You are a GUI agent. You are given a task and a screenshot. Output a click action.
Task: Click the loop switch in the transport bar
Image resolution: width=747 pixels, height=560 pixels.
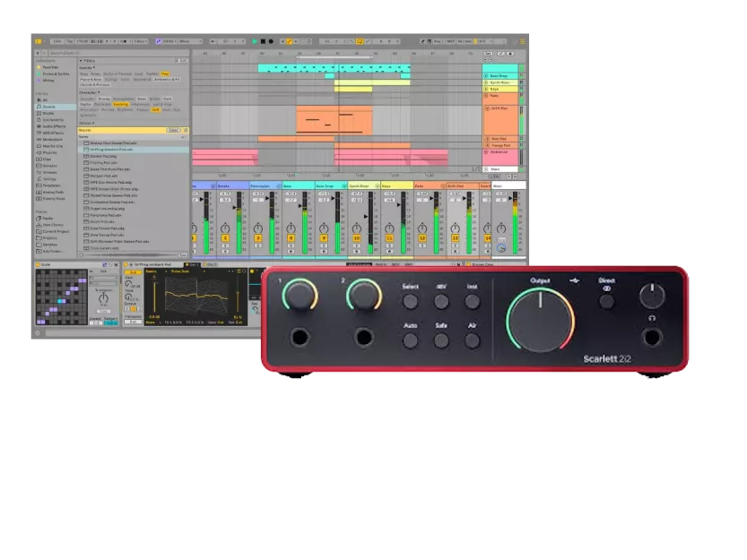[361, 41]
